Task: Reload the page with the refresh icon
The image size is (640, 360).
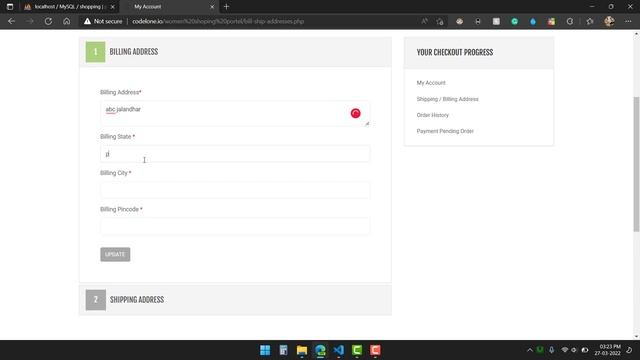Action: [48, 21]
